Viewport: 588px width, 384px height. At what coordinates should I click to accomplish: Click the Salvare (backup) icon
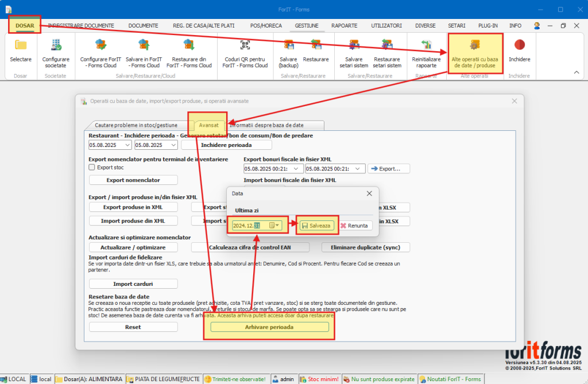(x=289, y=45)
